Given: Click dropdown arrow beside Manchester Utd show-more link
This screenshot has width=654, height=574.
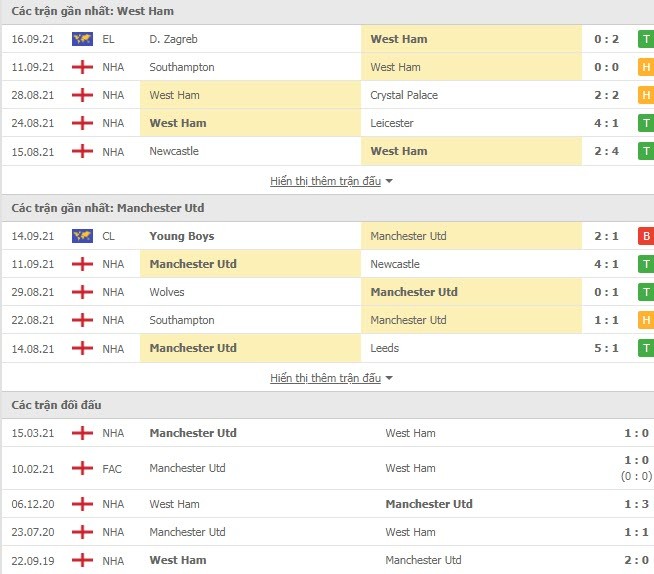Looking at the screenshot, I should tap(389, 378).
